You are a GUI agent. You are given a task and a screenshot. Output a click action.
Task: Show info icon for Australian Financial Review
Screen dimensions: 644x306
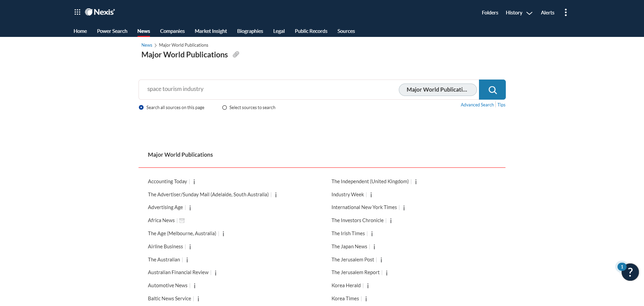click(x=216, y=273)
